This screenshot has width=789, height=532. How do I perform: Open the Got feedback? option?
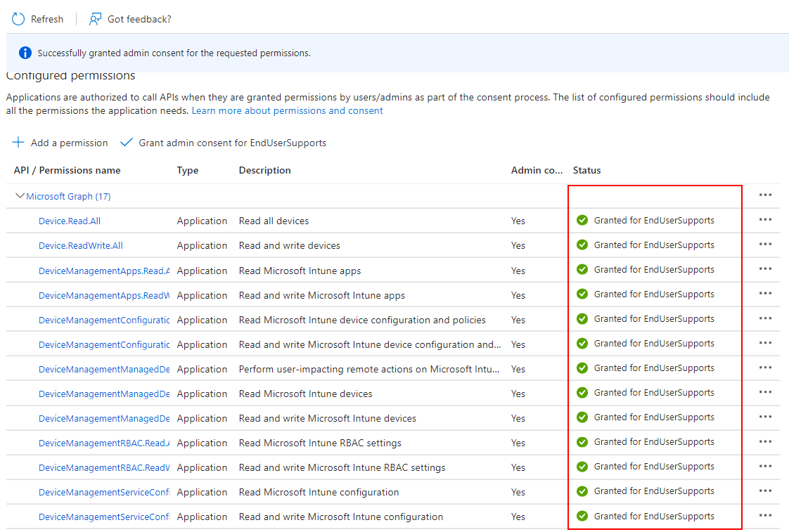(130, 19)
